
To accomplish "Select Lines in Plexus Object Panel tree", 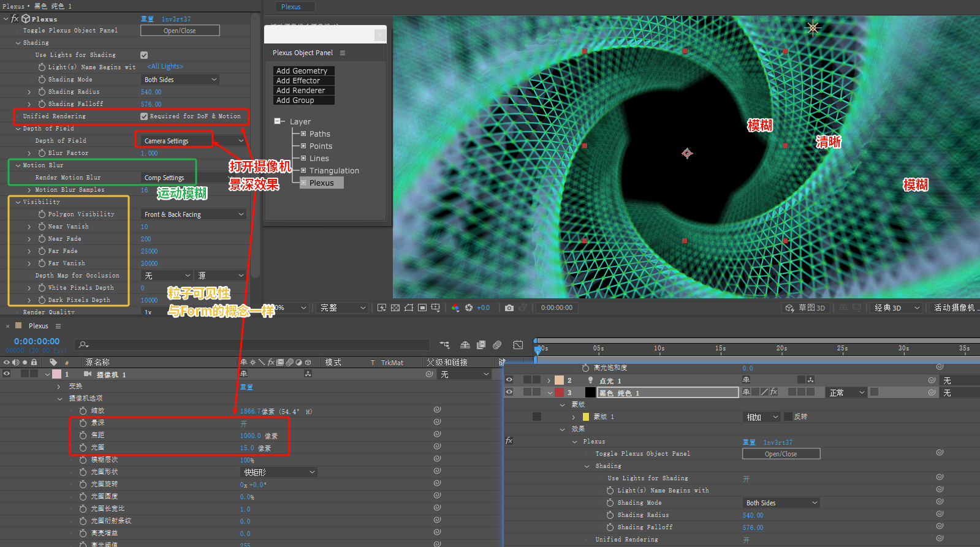I will click(x=319, y=158).
